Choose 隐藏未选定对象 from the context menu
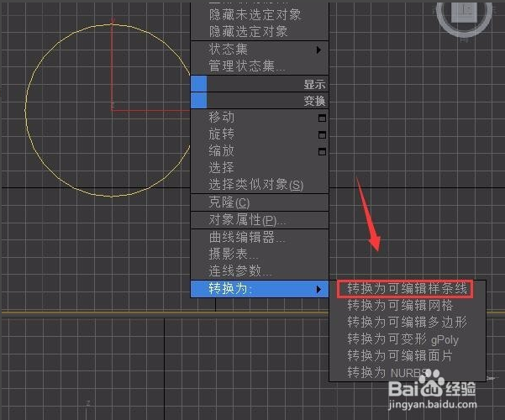Screen dimensions: 505x420 coord(260,14)
